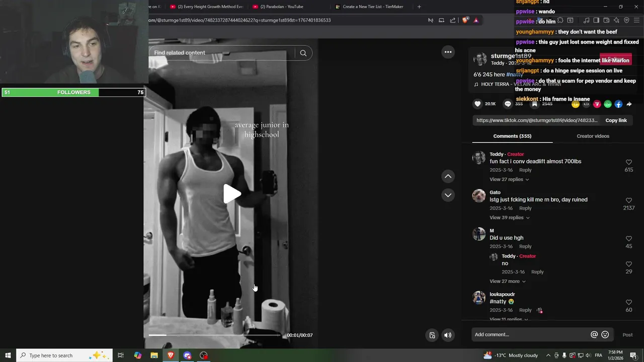Click the embed code icon
This screenshot has width=644, height=362.
(x=586, y=104)
